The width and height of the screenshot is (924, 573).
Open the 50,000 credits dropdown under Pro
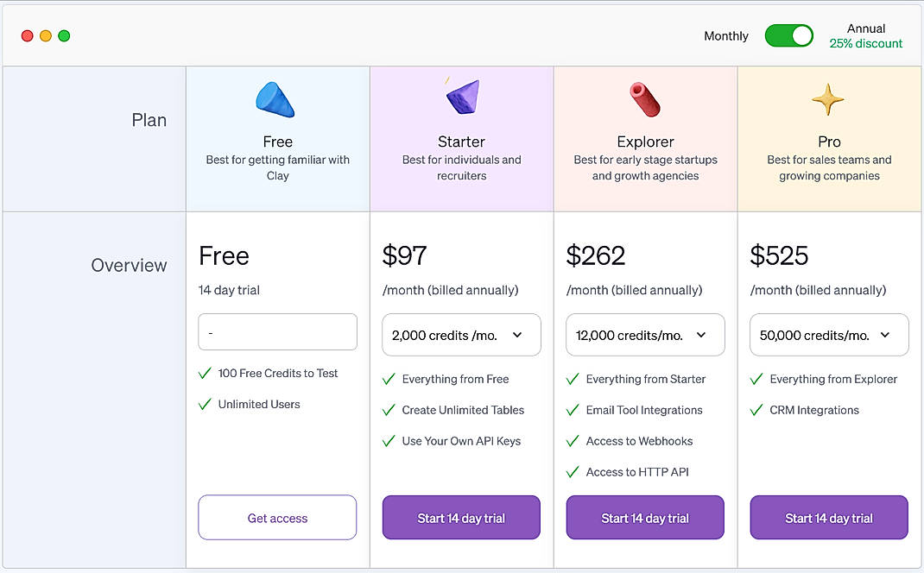(x=828, y=335)
